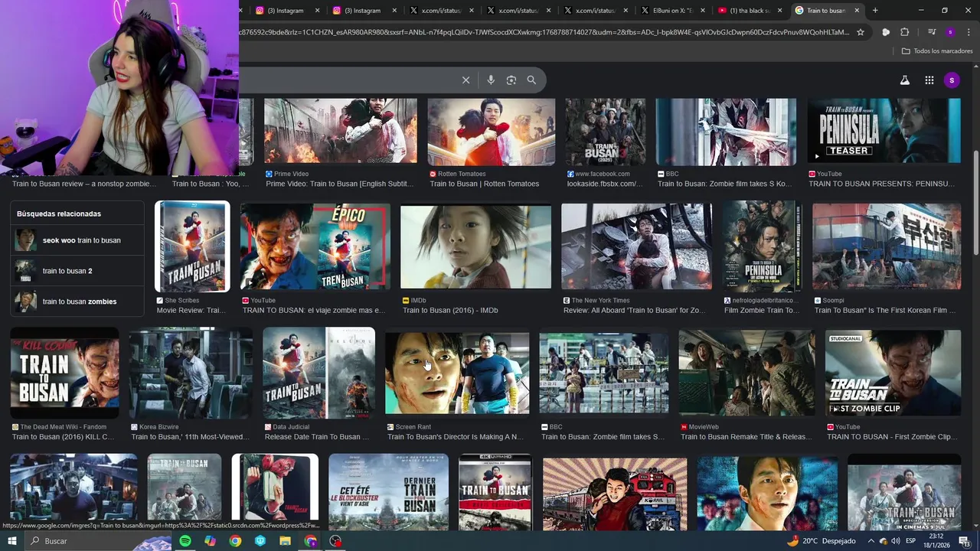Click Train to Busan (2016) - IMDb caption
This screenshot has width=980, height=551.
[450, 310]
